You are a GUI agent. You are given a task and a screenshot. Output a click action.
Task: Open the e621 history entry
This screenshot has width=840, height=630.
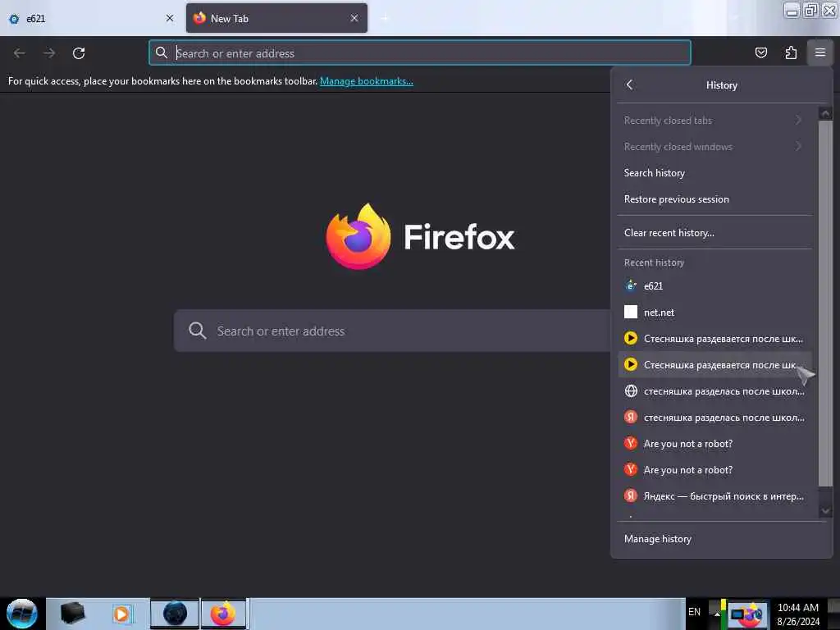(x=714, y=286)
